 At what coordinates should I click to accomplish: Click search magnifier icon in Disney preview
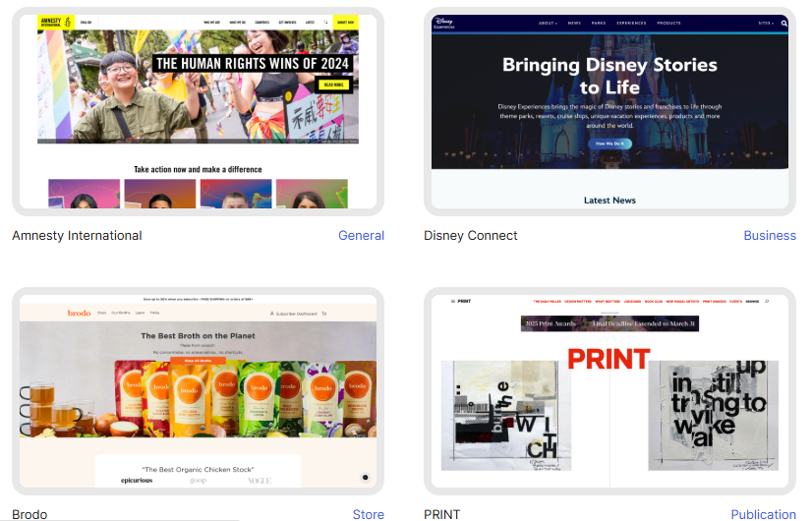[784, 24]
